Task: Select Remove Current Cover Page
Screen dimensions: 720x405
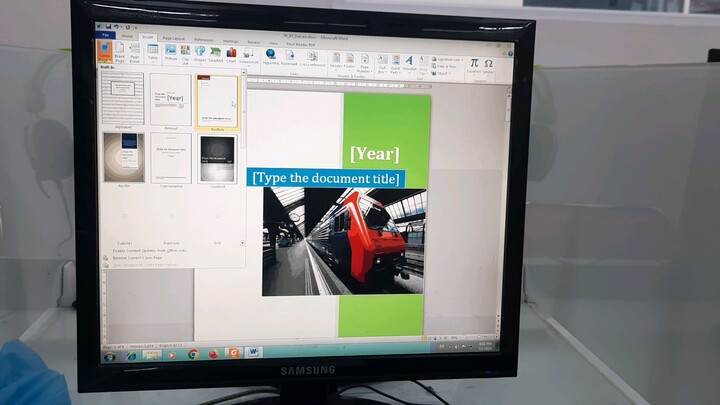Action: 138,258
